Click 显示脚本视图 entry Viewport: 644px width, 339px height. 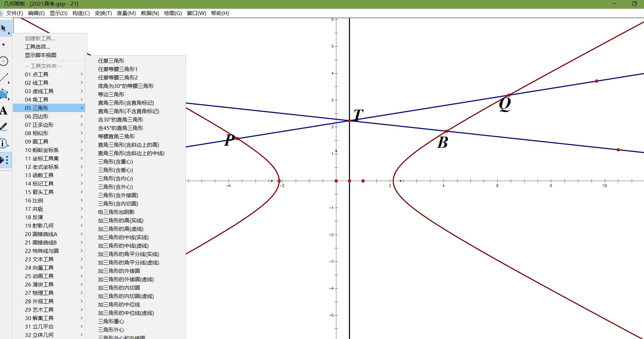[41, 55]
